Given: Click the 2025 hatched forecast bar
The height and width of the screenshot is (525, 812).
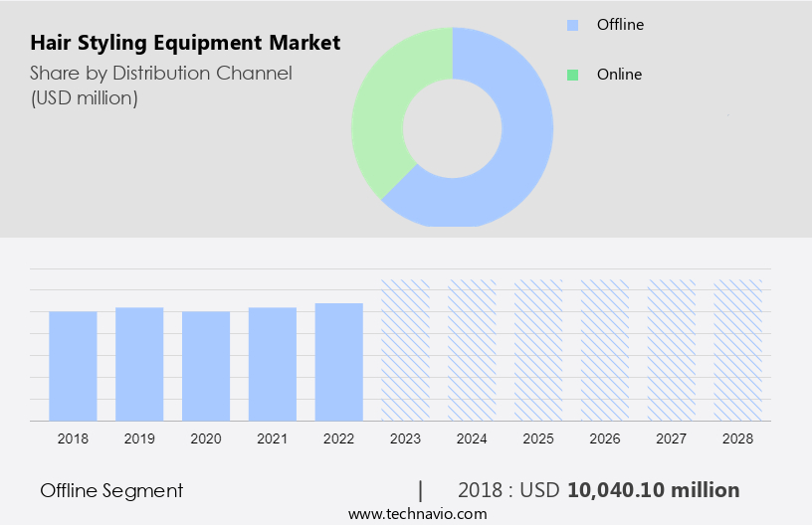Looking at the screenshot, I should click(538, 350).
